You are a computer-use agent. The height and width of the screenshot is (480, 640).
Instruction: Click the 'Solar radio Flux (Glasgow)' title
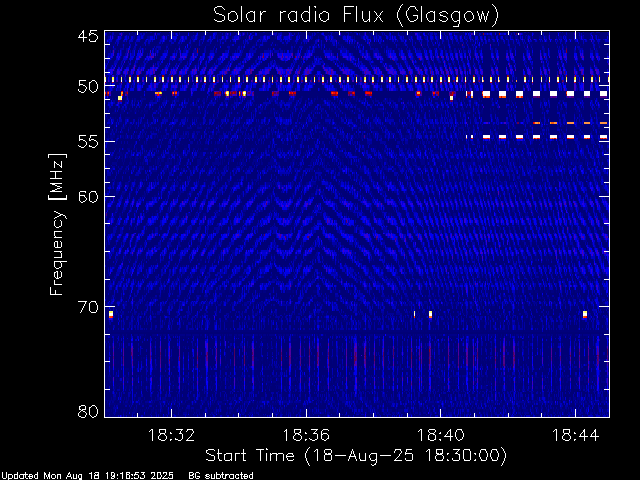(356, 16)
